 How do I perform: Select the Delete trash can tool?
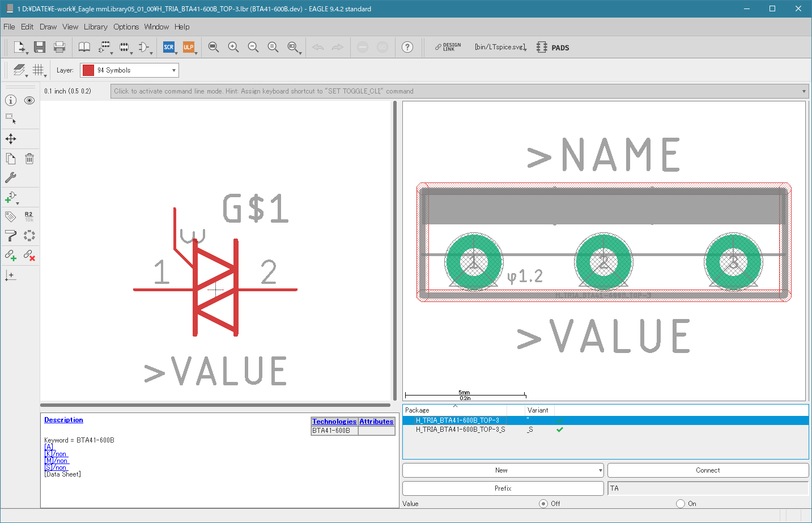click(29, 159)
